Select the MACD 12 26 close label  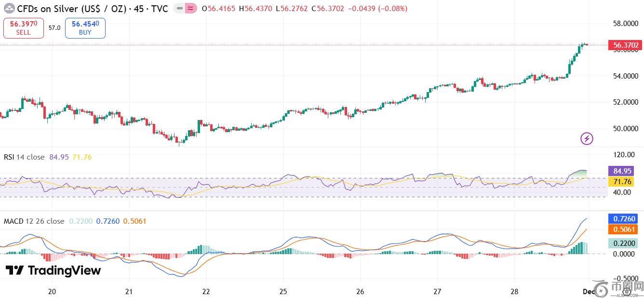pyautogui.click(x=34, y=221)
